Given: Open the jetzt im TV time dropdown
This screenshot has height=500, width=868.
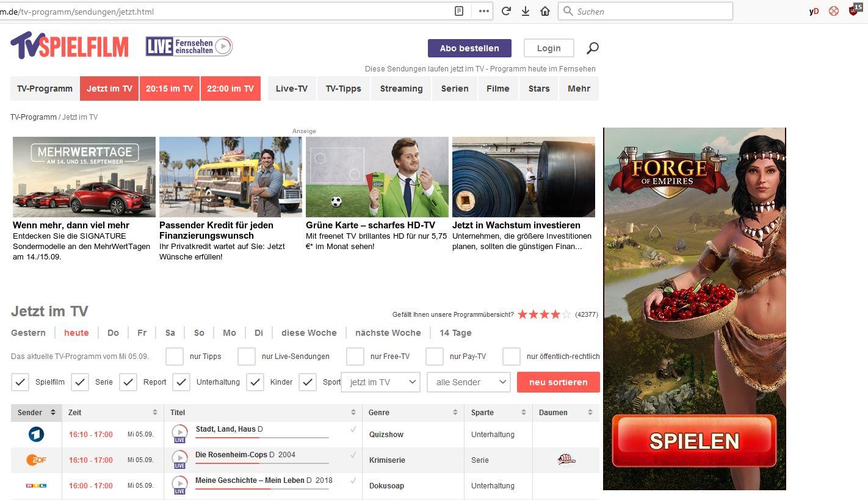Looking at the screenshot, I should 380,382.
